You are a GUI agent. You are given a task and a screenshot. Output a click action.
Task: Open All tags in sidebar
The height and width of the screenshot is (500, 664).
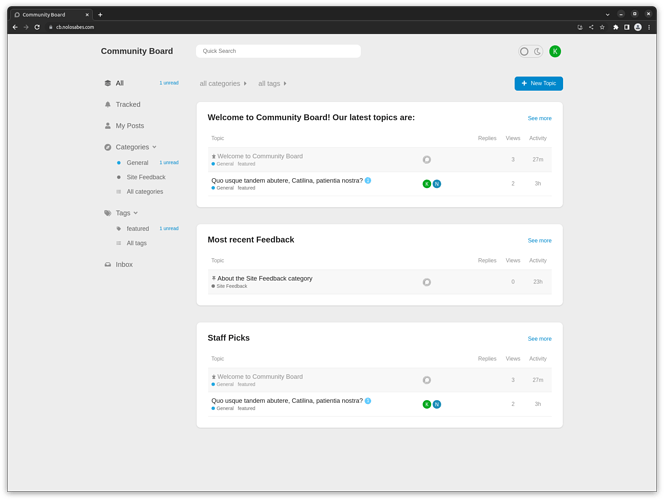(136, 243)
